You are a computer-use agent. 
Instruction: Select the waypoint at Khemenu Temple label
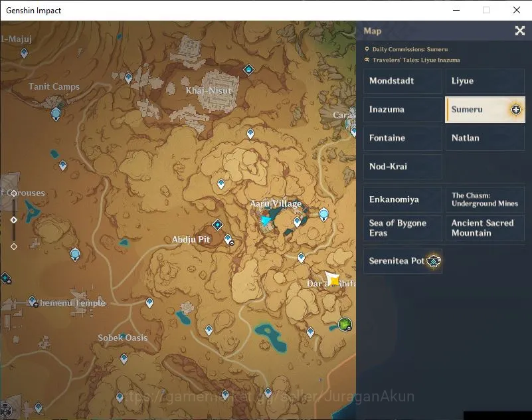33,301
